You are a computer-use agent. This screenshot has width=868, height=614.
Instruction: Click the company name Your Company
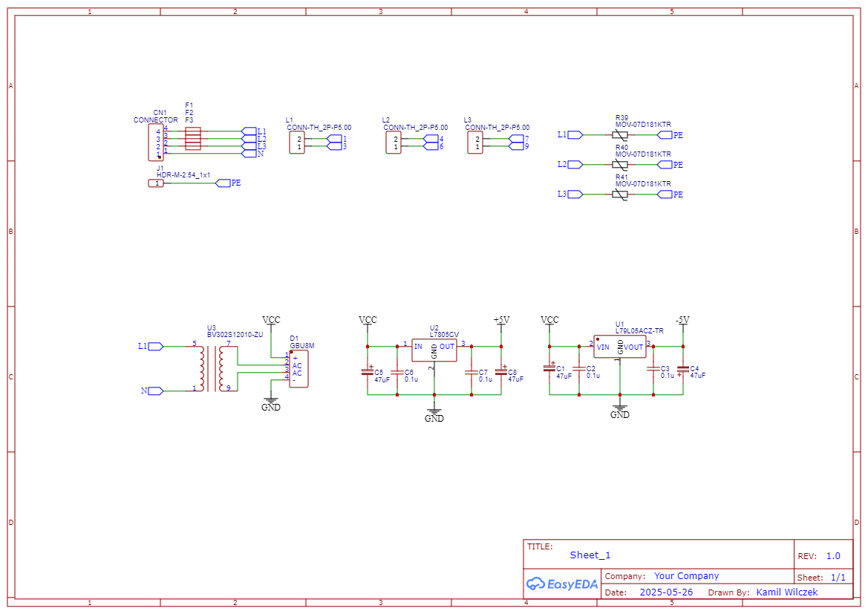coord(686,576)
